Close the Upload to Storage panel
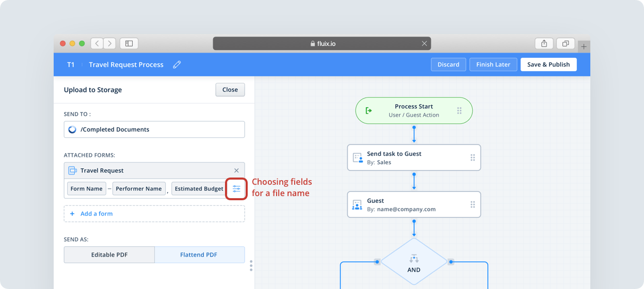Screen dimensions: 644x289 click(230, 90)
